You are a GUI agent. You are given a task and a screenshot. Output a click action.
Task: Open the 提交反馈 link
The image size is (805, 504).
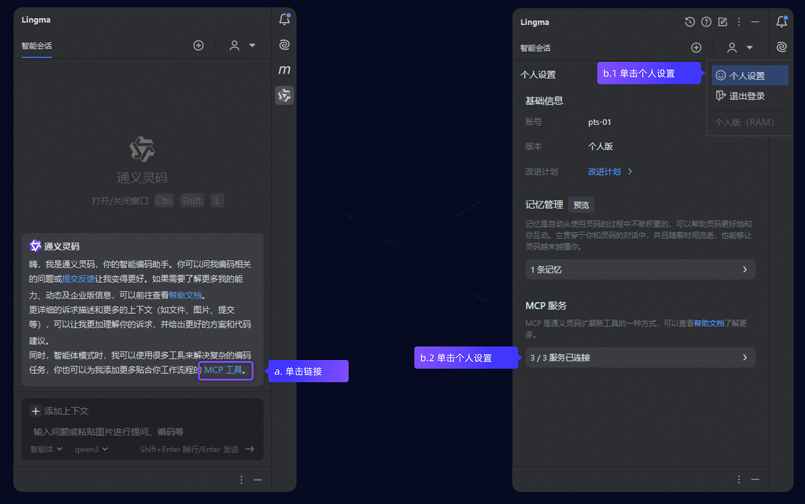78,279
